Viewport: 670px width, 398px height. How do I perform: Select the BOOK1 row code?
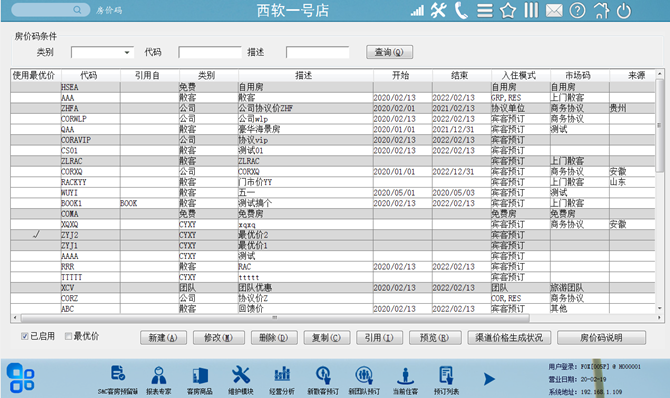point(71,203)
